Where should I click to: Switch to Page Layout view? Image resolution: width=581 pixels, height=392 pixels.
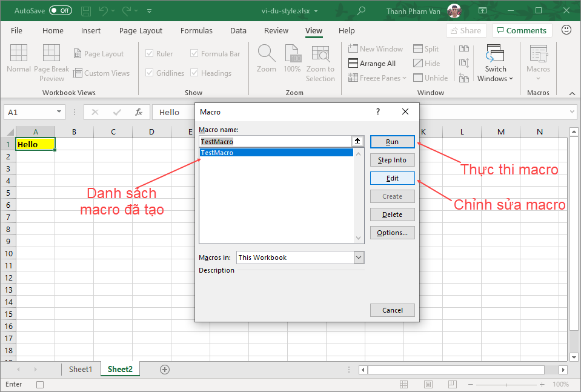(99, 54)
